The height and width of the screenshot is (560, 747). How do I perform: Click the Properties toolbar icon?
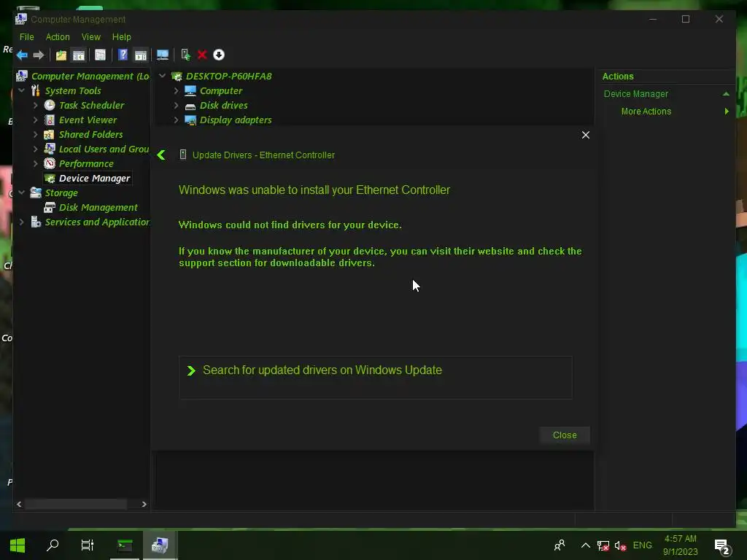tap(100, 55)
